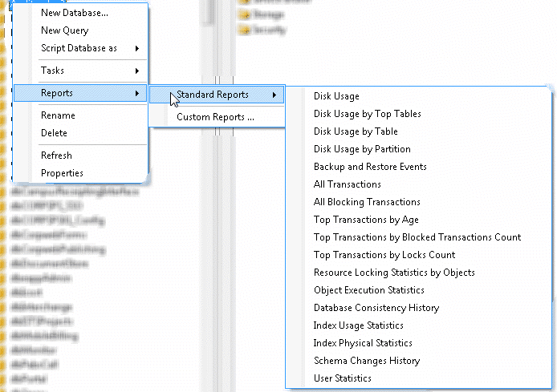The width and height of the screenshot is (557, 392).
Task: Open Index Usage Statistics report
Action: 359,325
